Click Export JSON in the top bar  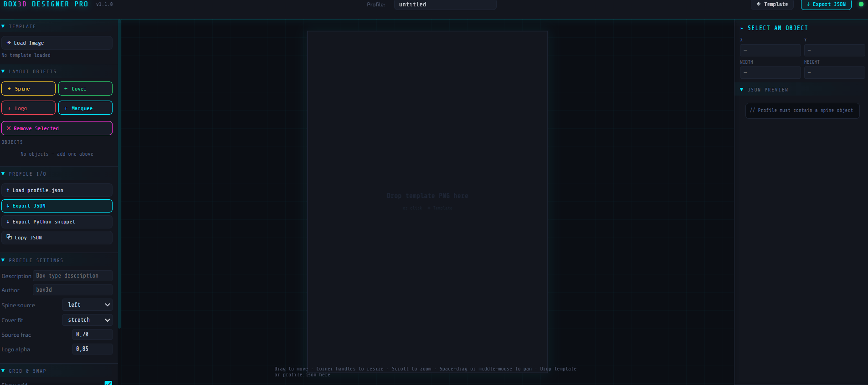[826, 5]
